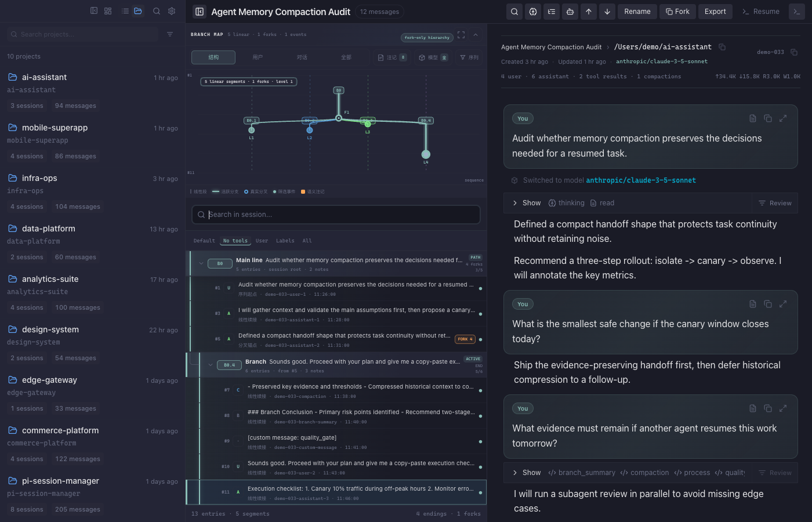
Task: Switch branch map to 用户 tab
Action: [x=258, y=57]
